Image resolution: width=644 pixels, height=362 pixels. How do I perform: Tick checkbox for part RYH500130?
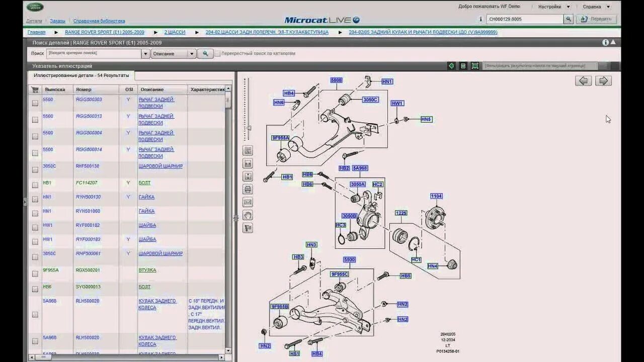click(35, 199)
